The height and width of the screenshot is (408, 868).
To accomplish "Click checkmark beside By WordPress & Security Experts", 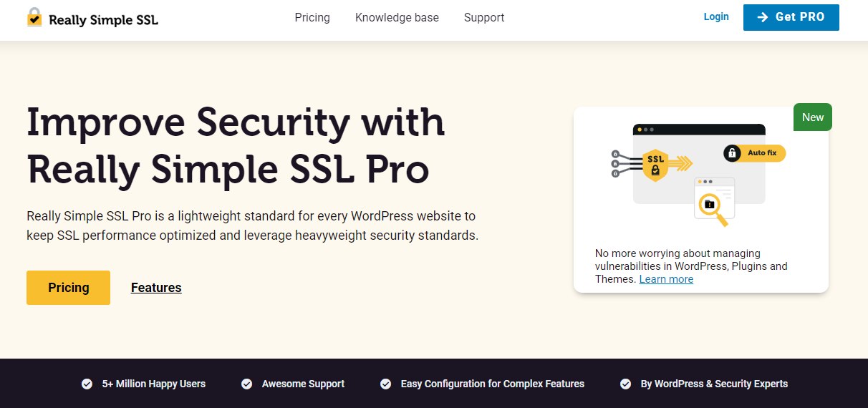I will pos(625,384).
